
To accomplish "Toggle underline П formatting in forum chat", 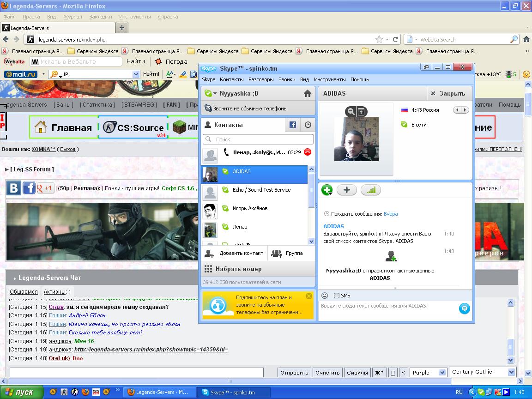I will click(393, 373).
